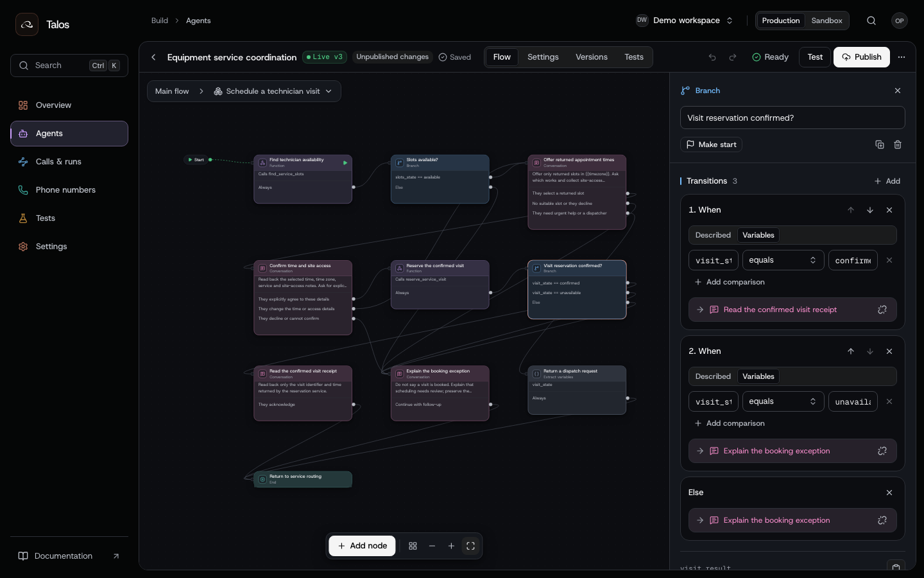Select Described mode in transition 2
This screenshot has width=924, height=578.
tap(713, 376)
